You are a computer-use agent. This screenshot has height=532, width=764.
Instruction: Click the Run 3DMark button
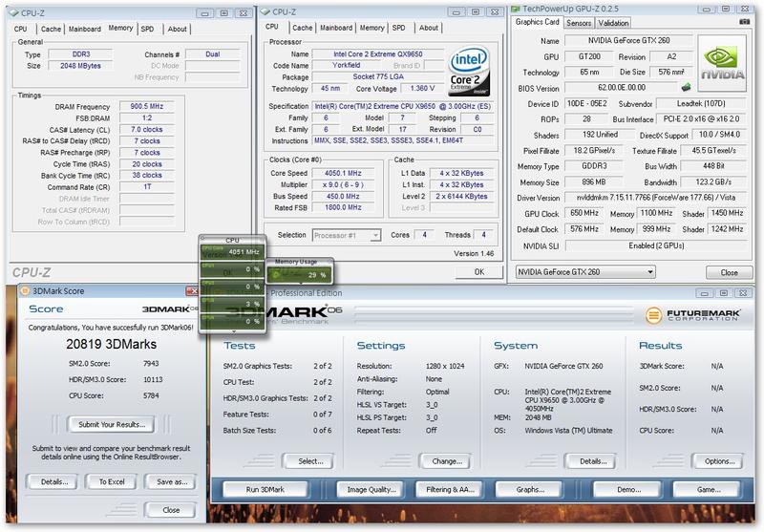click(x=265, y=489)
